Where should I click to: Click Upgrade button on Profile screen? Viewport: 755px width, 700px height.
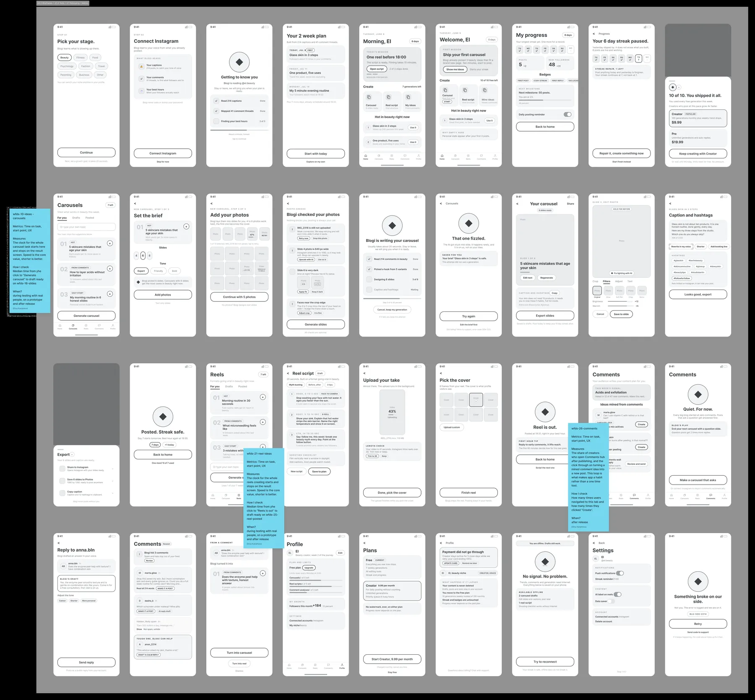point(309,568)
